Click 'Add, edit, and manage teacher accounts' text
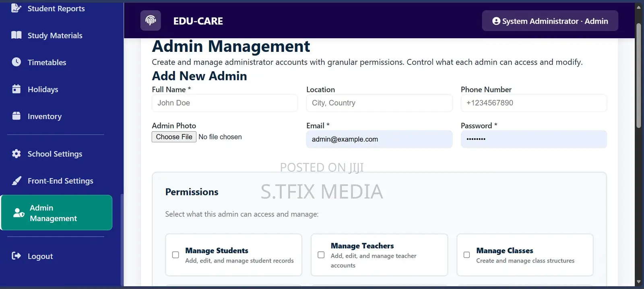Image resolution: width=644 pixels, height=289 pixels. tap(374, 260)
